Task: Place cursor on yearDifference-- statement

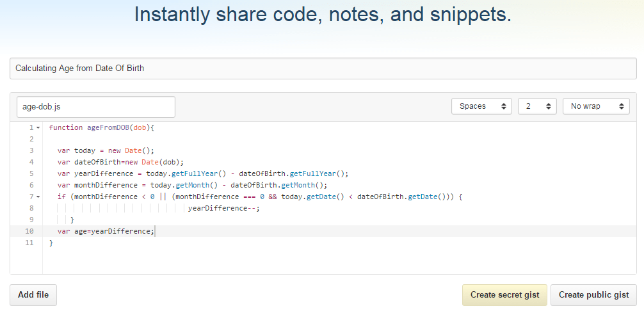Action: [224, 208]
